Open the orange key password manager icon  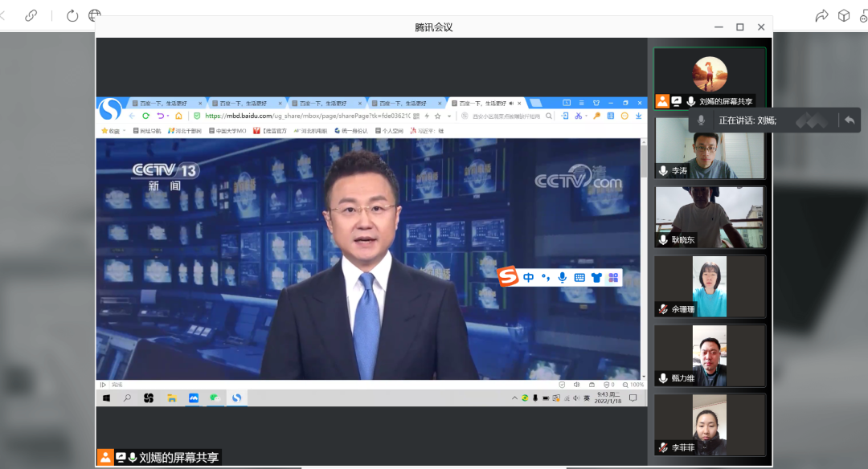click(596, 116)
